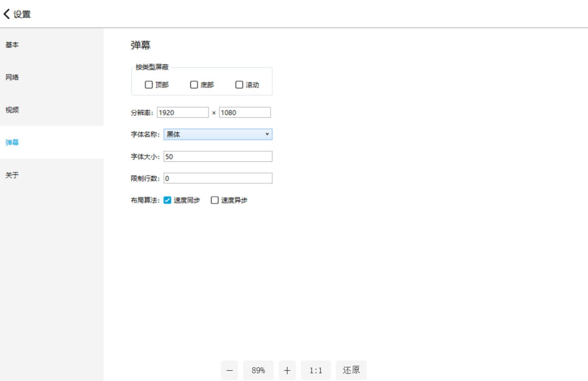Image resolution: width=588 pixels, height=381 pixels.
Task: Expand the 字体名称 dropdown showing 黑体
Action: tap(218, 134)
